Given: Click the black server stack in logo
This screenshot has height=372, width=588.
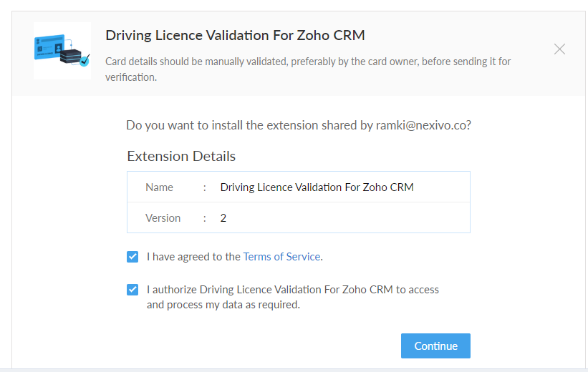Looking at the screenshot, I should coord(70,57).
